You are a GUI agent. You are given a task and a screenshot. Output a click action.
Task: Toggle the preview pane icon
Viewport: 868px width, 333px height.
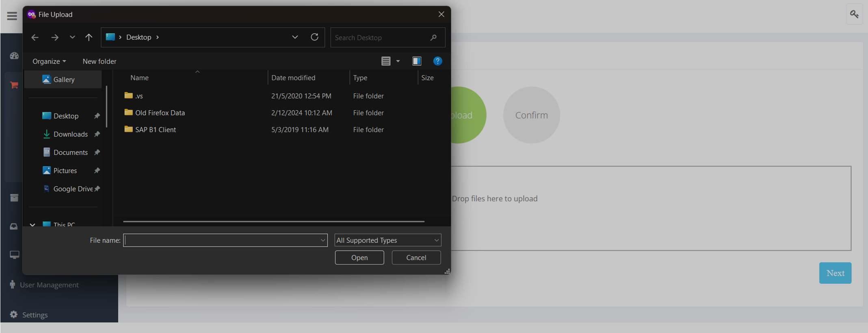coord(417,61)
